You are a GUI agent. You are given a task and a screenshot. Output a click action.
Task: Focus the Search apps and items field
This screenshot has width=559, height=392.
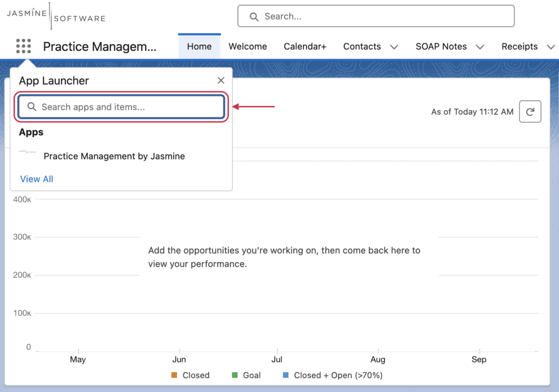[x=121, y=106]
